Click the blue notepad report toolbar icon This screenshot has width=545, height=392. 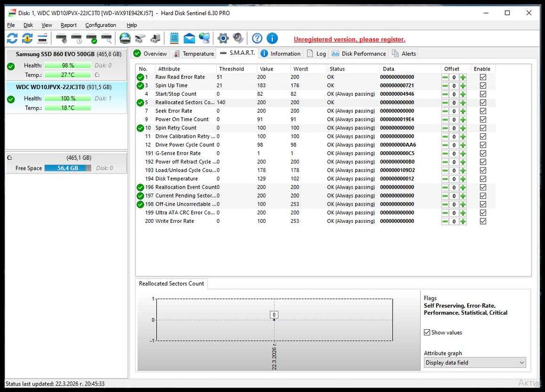point(174,39)
